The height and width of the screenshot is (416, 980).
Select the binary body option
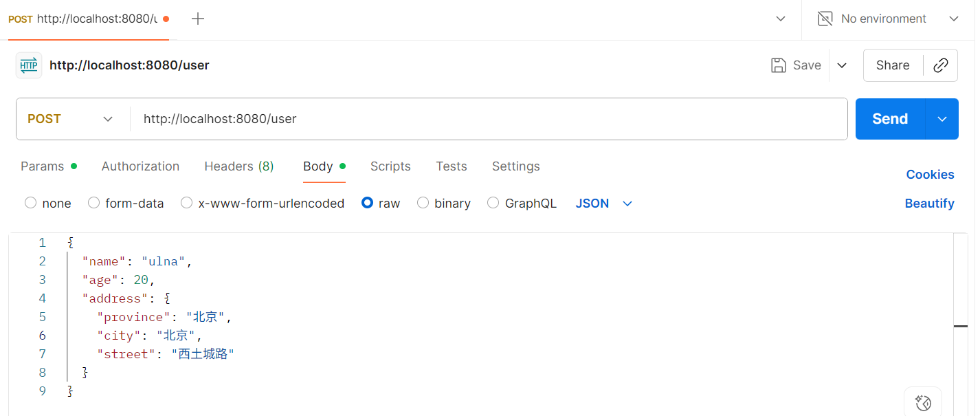[423, 203]
